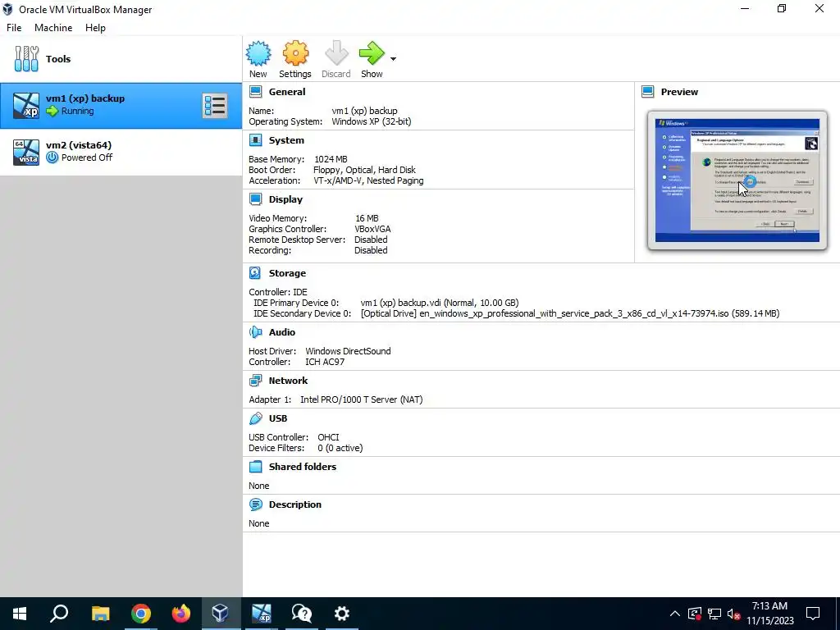The width and height of the screenshot is (840, 630).
Task: Open Settings with the gear icon
Action: click(295, 53)
